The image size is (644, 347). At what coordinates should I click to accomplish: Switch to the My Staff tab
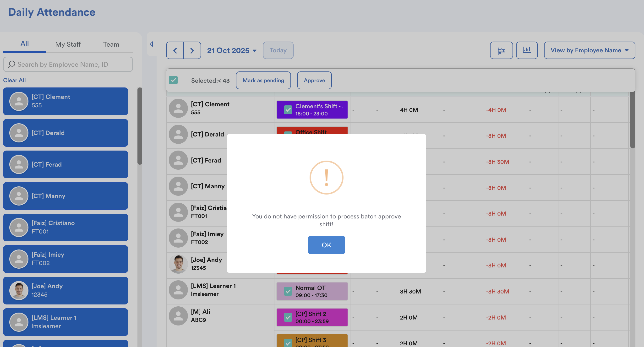pyautogui.click(x=68, y=44)
